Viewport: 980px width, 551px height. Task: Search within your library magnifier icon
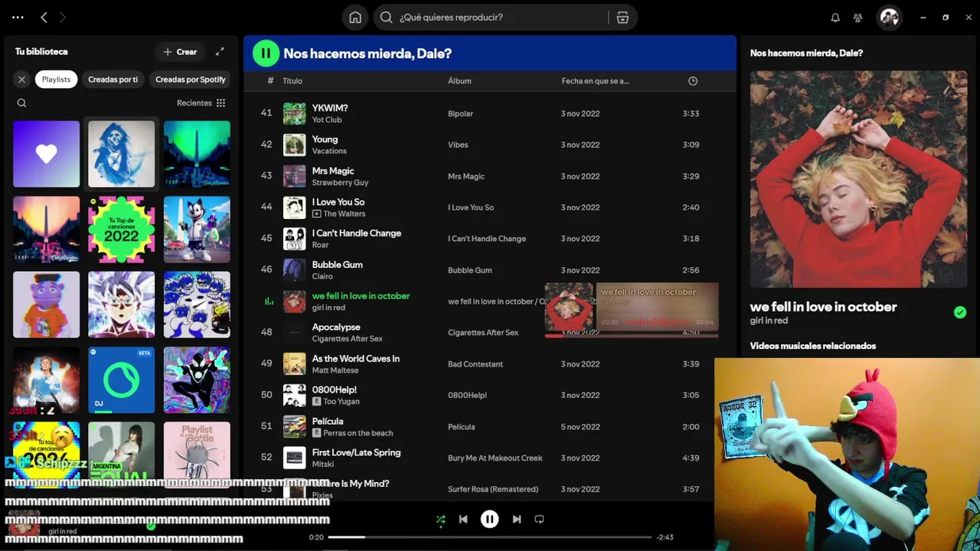point(21,103)
